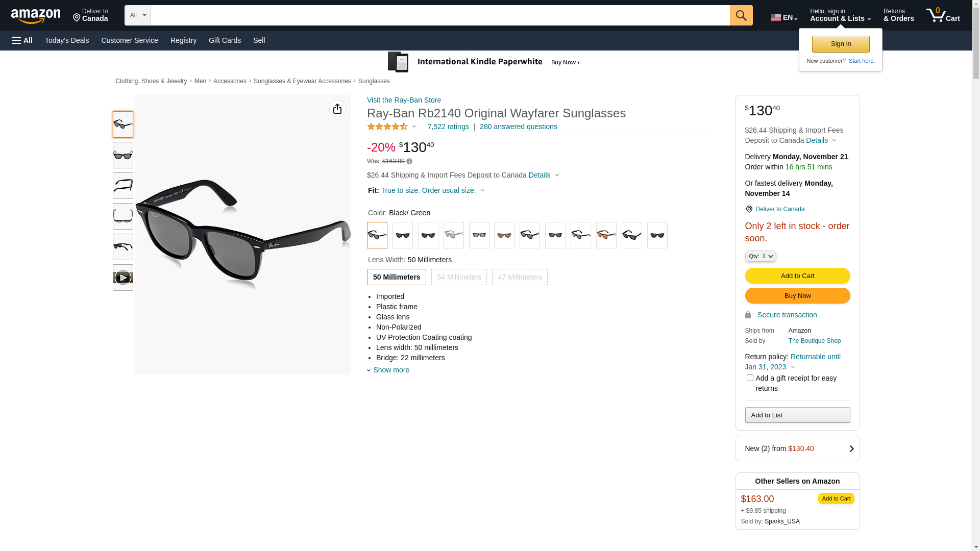This screenshot has height=551, width=980.
Task: Open the All hamburger menu
Action: click(x=22, y=40)
